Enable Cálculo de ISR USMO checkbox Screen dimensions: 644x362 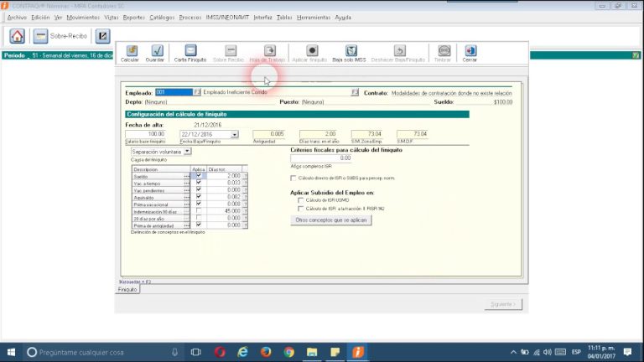(x=301, y=200)
